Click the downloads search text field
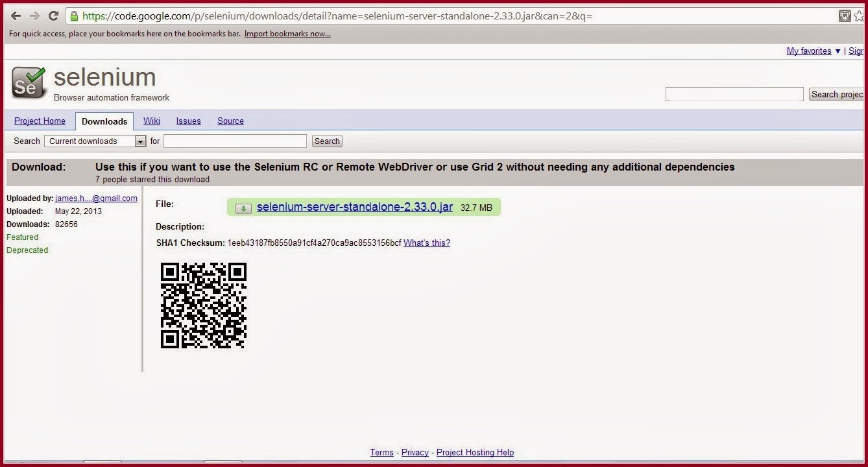 (235, 141)
